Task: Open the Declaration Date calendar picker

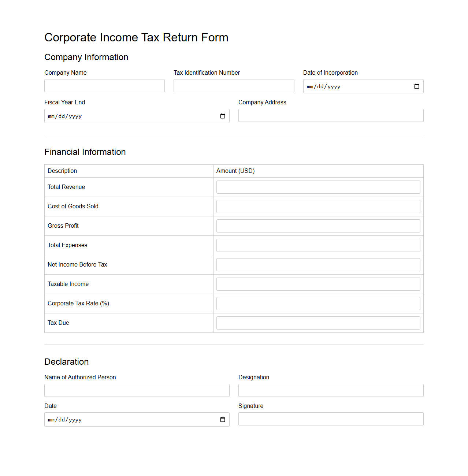Action: (x=223, y=420)
